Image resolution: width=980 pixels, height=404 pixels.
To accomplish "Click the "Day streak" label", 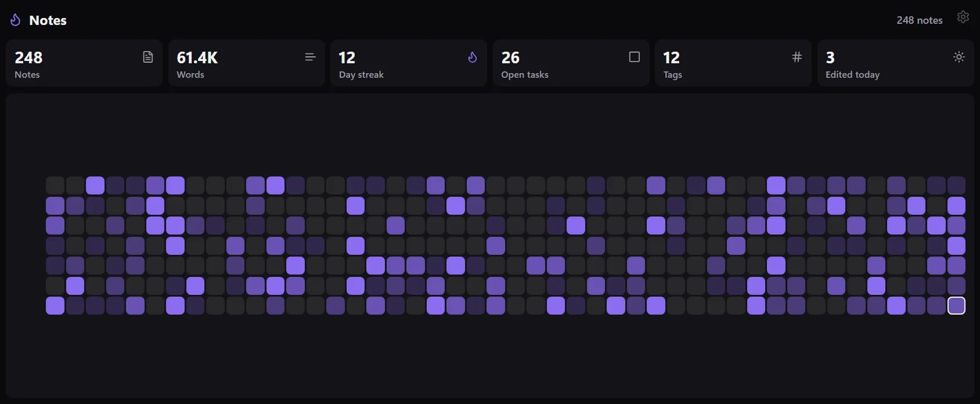I will point(361,75).
